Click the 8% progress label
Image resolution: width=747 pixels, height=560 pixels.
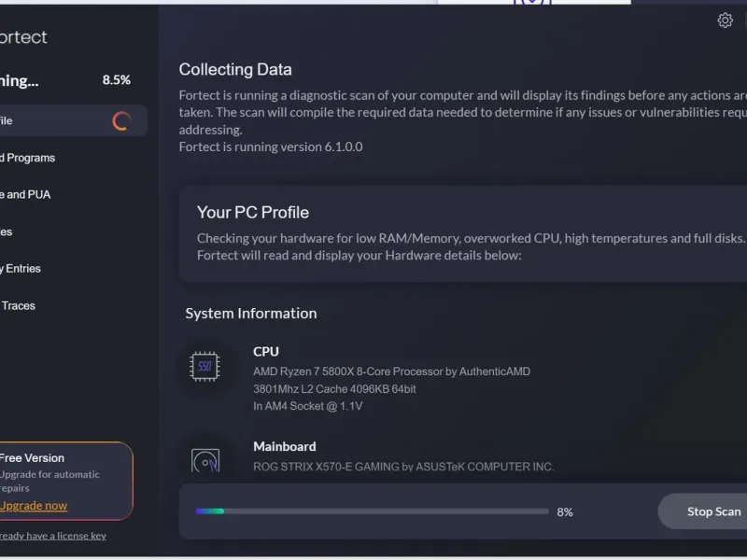pyautogui.click(x=564, y=511)
